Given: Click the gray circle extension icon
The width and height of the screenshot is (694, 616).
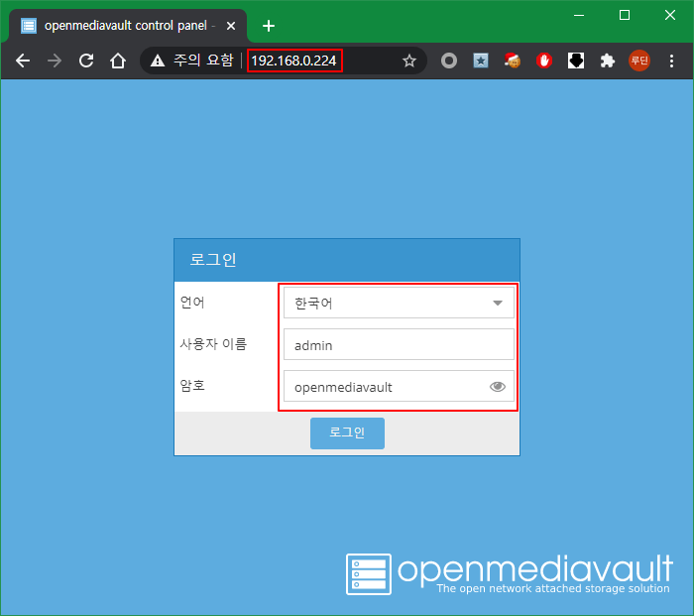Looking at the screenshot, I should (449, 61).
